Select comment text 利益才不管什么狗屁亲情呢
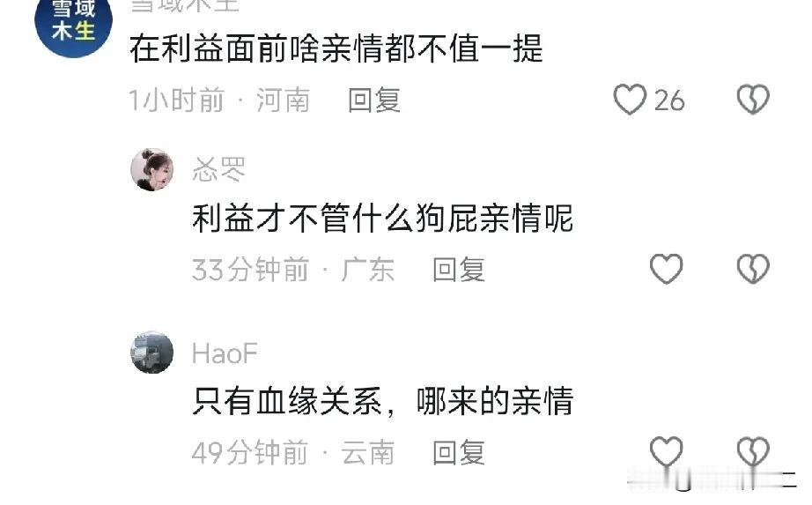 [383, 218]
